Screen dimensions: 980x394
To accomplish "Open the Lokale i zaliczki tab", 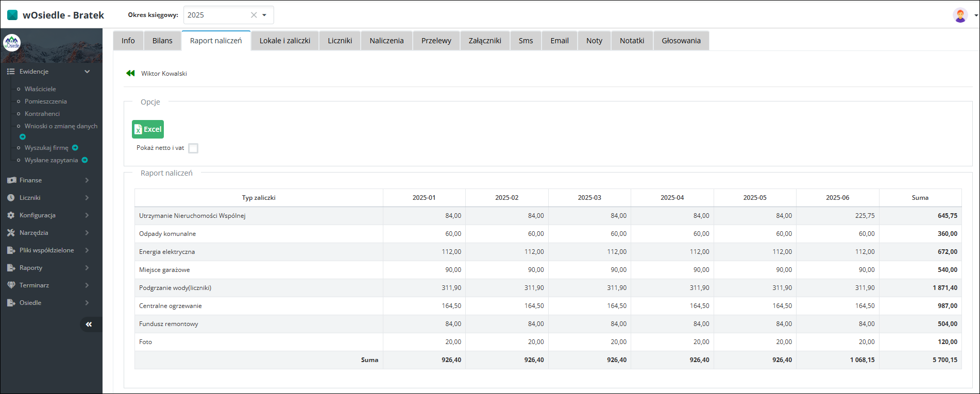I will [284, 41].
